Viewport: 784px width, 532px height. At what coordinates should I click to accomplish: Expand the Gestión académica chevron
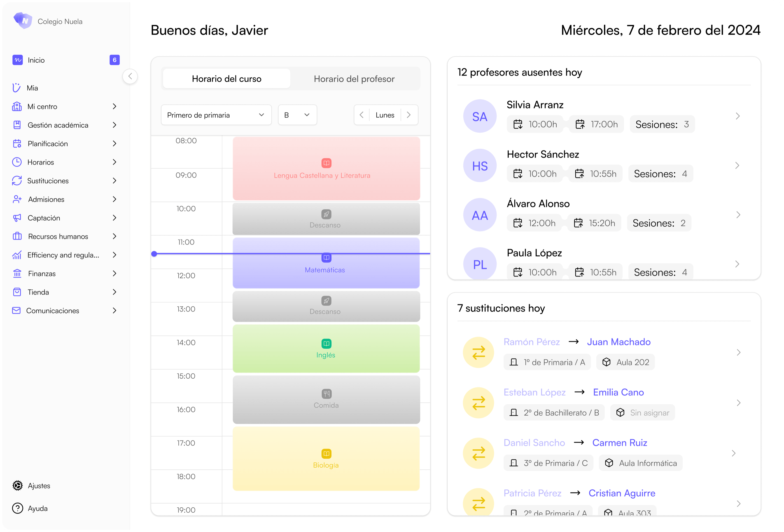pyautogui.click(x=114, y=125)
